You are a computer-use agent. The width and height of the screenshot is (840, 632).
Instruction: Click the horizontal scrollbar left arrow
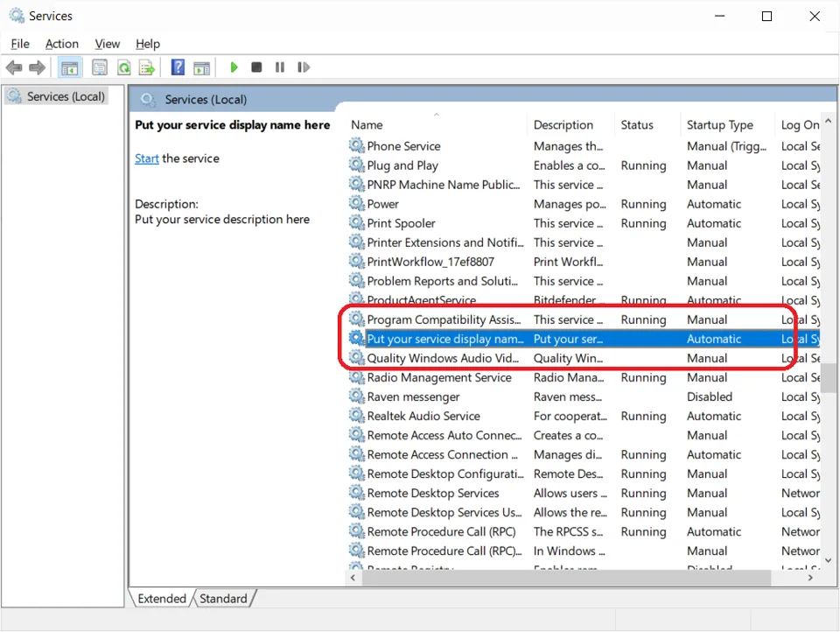353,578
